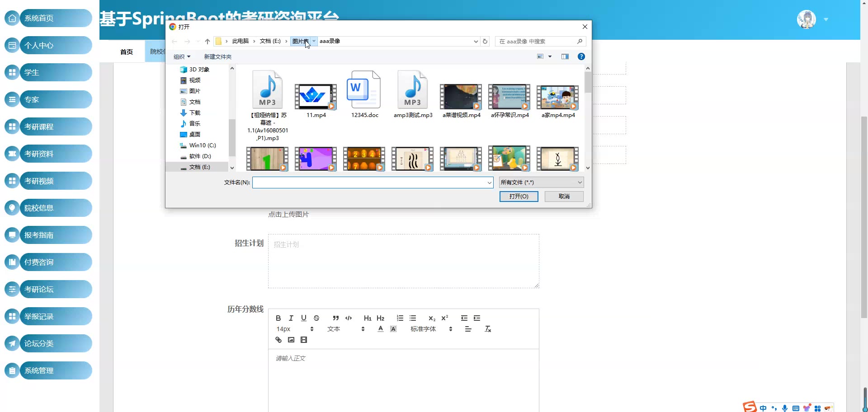This screenshot has height=412, width=868.
Task: Toggle underline formatting in the editor
Action: 304,318
